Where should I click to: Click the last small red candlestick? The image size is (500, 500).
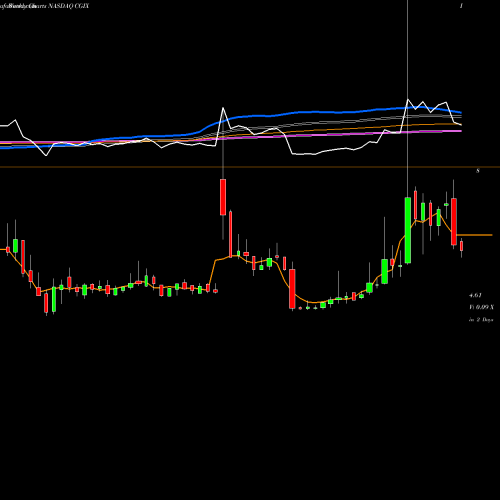(x=461, y=246)
